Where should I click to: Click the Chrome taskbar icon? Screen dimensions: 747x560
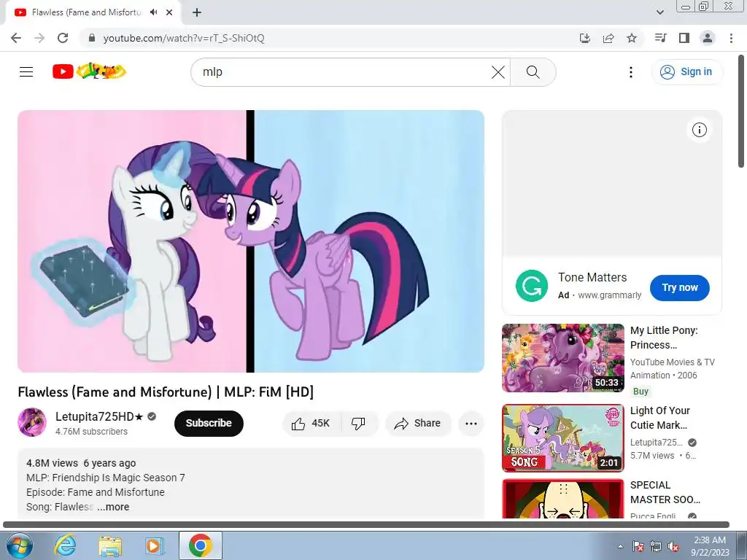point(200,545)
